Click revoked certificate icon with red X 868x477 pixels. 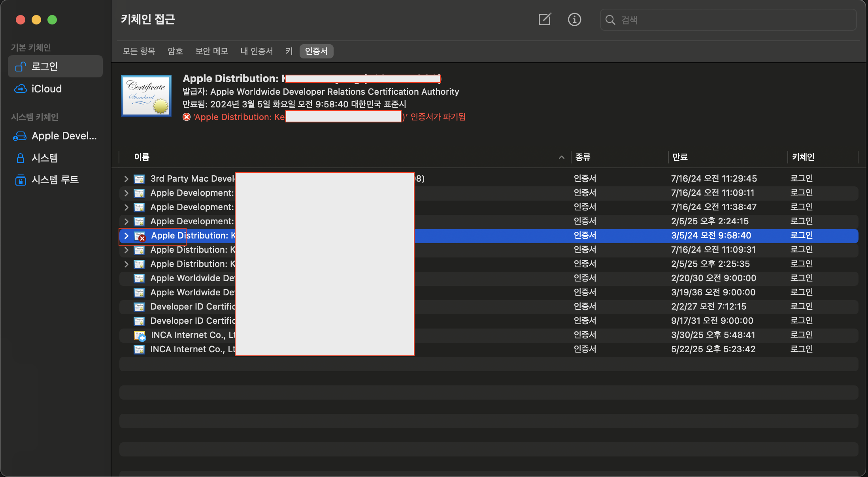tap(140, 236)
